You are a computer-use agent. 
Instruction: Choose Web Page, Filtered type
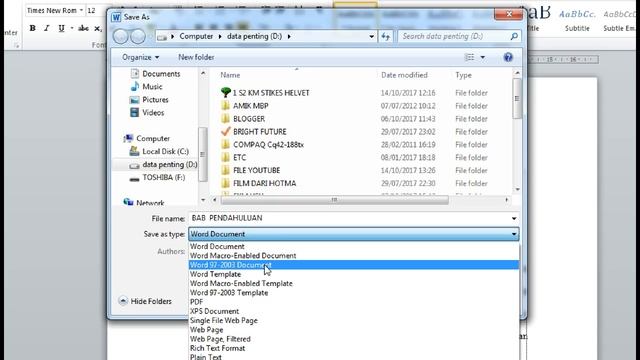353,339
